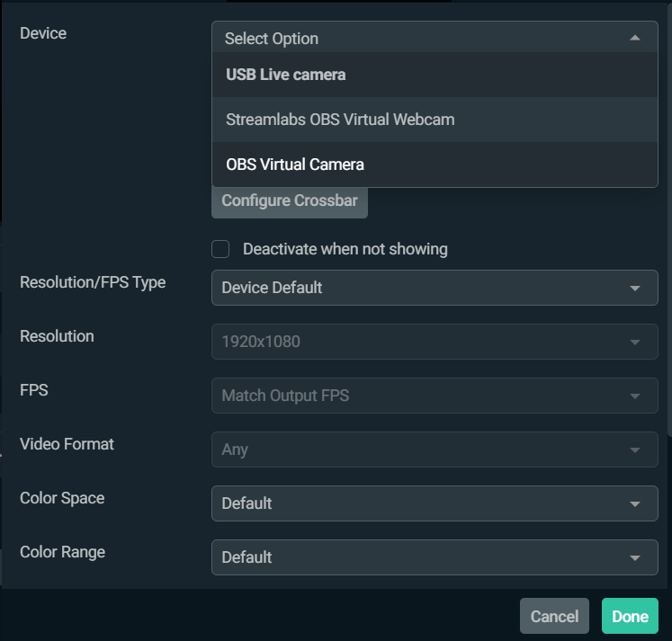The width and height of the screenshot is (672, 641).
Task: Choose USB Live camera from the device list
Action: pos(286,75)
